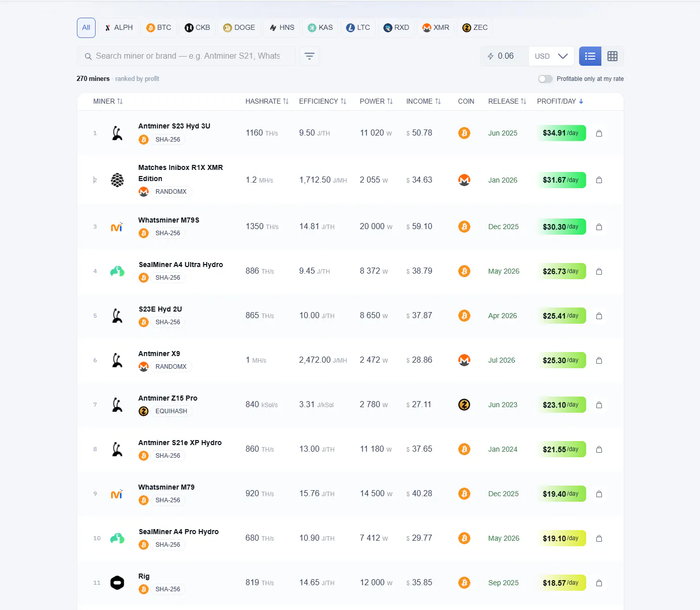Filter miners by BTC coin
700x610 pixels.
tap(159, 28)
